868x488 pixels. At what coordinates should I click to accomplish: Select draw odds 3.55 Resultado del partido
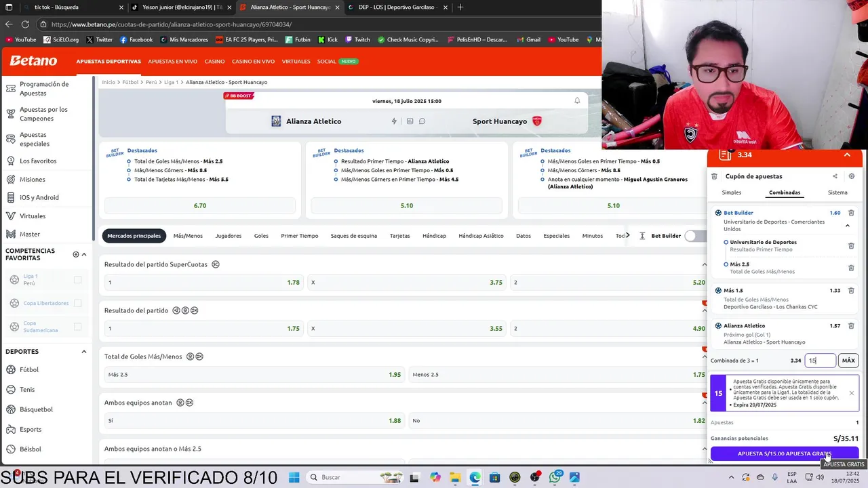406,328
